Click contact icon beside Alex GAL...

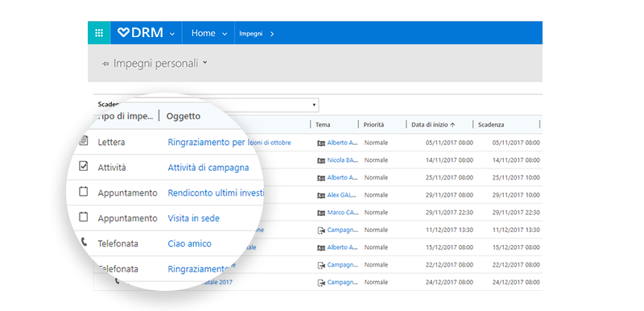[x=320, y=196]
